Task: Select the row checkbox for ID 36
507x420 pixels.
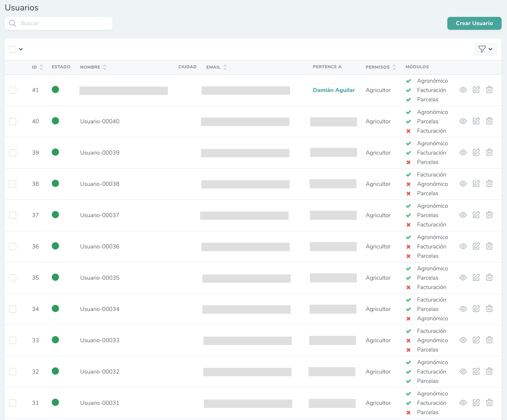Action: click(13, 247)
